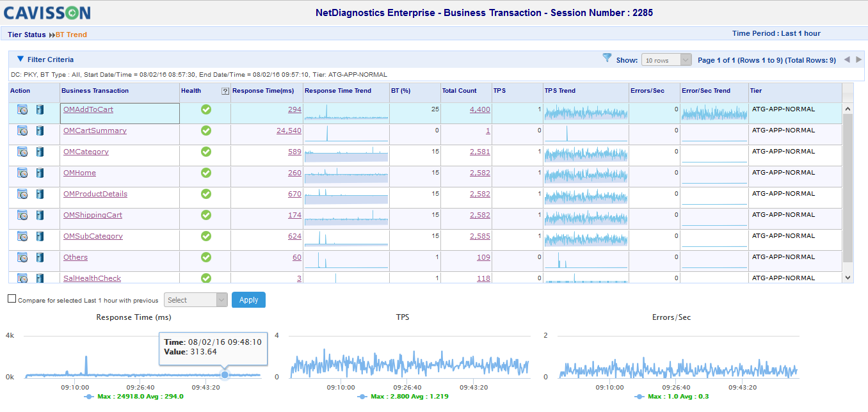The width and height of the screenshot is (868, 412).
Task: Sort by Business Transaction column header
Action: (x=95, y=91)
